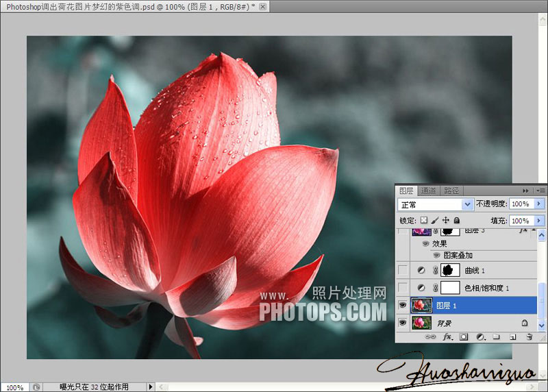Show the 曲线 1 layer visibility box
Screen dimensions: 548x392
pyautogui.click(x=403, y=270)
